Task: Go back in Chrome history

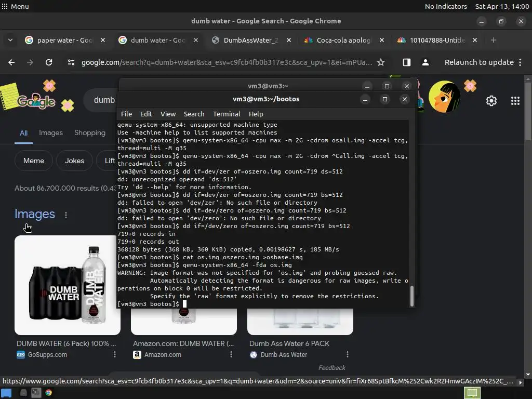Action: 11,62
